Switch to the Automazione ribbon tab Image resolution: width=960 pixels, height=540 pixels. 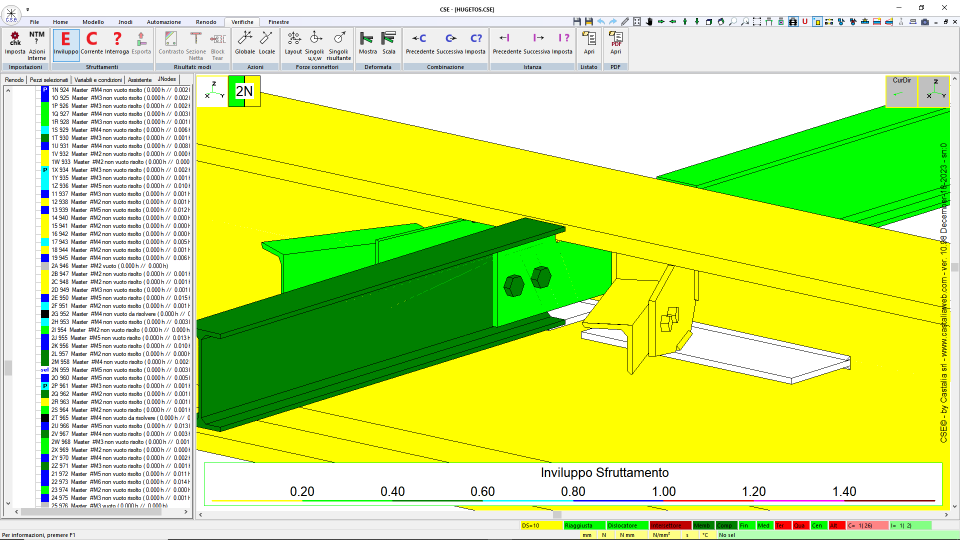[164, 22]
